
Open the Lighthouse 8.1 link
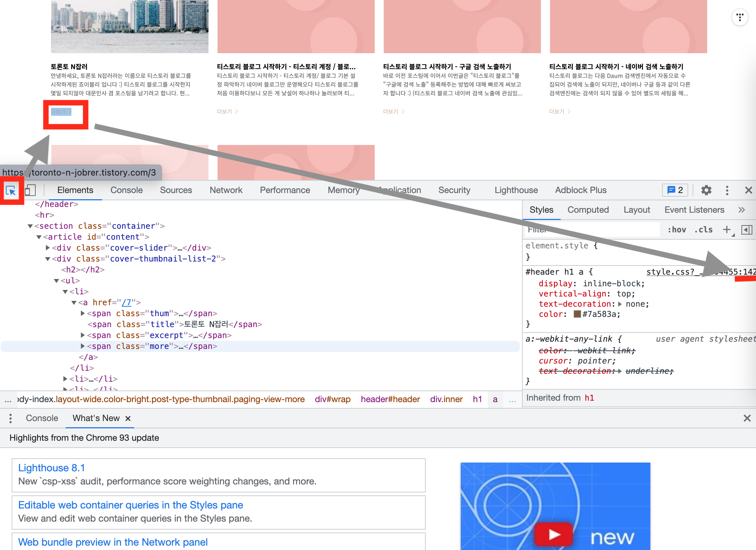pyautogui.click(x=51, y=468)
